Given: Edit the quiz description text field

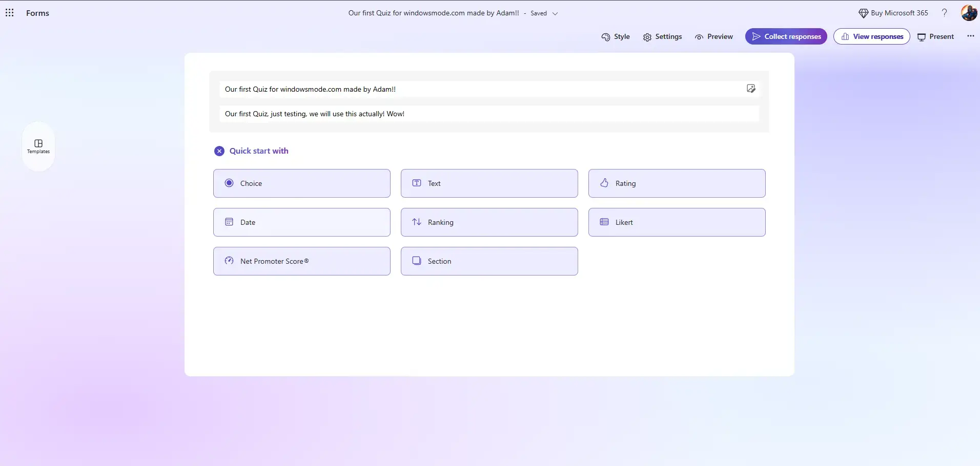Looking at the screenshot, I should [x=488, y=114].
